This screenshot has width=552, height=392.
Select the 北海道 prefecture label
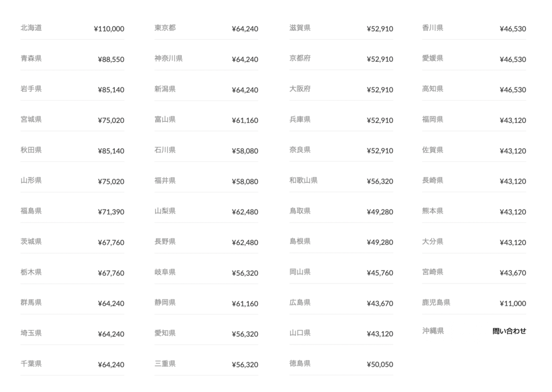[x=31, y=28]
